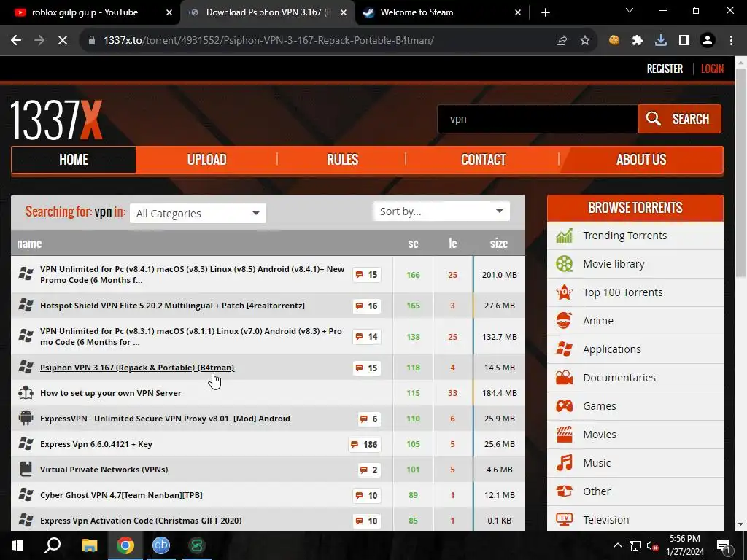Open the ABOUT US menu item

[x=641, y=160]
